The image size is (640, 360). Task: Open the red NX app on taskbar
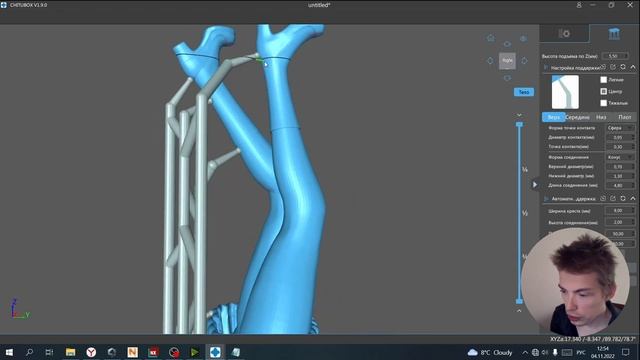[x=153, y=352]
